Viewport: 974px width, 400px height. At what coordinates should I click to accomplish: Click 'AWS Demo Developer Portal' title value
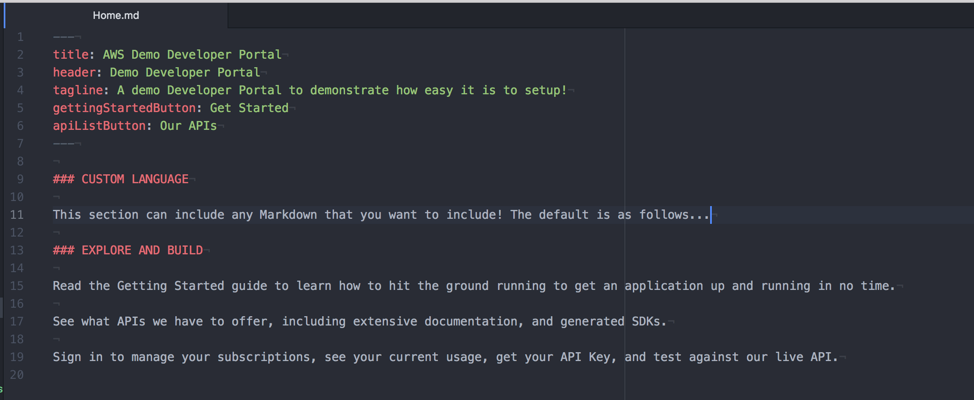click(x=192, y=55)
